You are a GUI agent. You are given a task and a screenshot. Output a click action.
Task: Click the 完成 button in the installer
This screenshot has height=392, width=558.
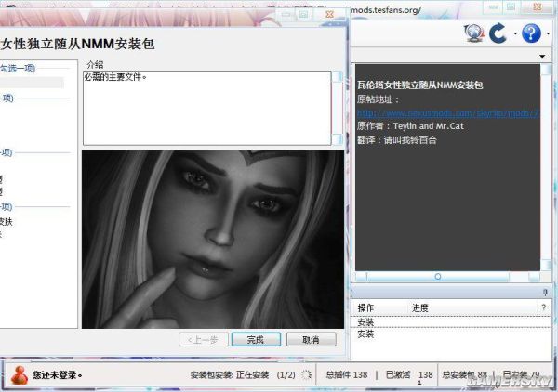(x=256, y=339)
